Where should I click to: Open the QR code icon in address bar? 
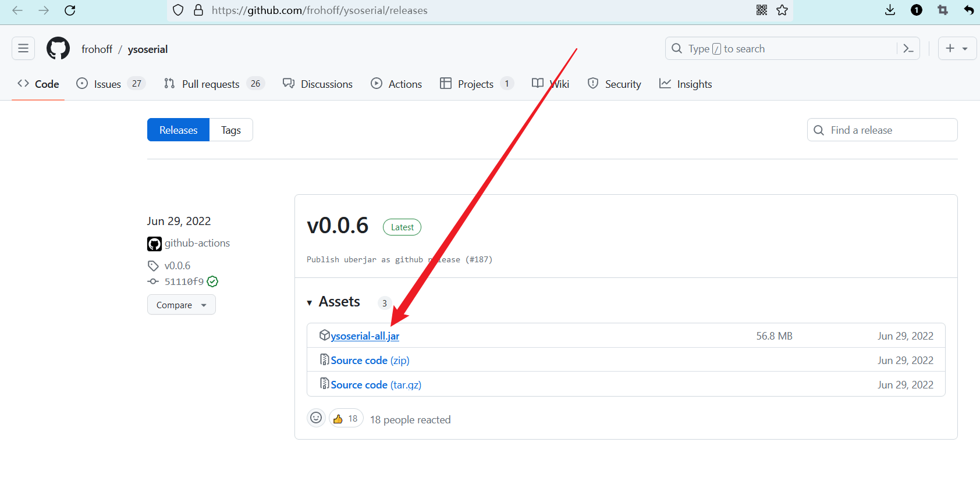762,10
